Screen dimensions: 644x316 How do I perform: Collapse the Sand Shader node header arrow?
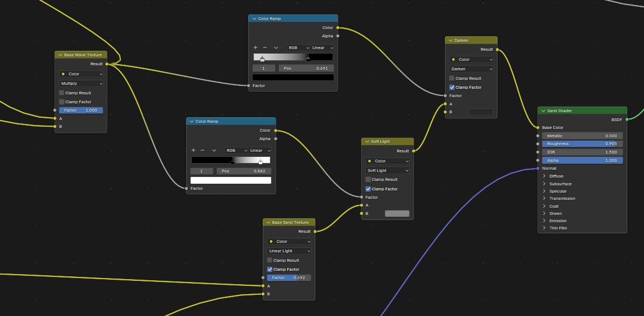point(543,111)
